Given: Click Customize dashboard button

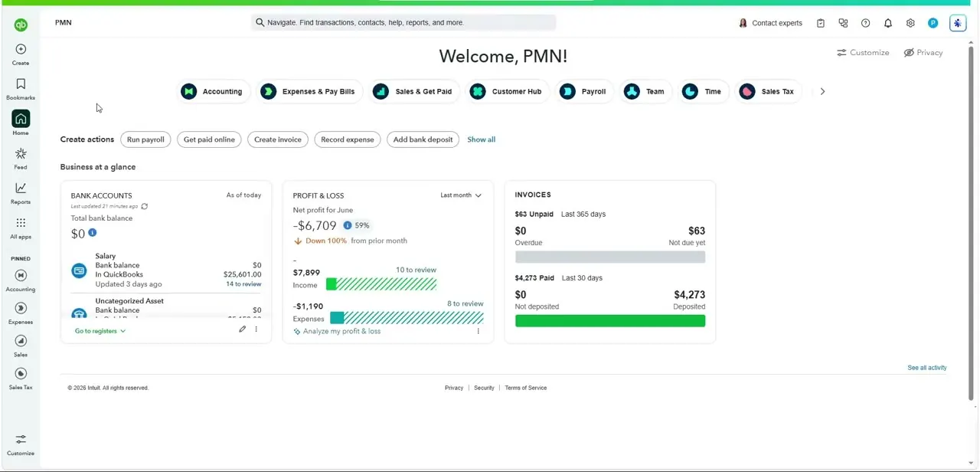Looking at the screenshot, I should [x=863, y=53].
